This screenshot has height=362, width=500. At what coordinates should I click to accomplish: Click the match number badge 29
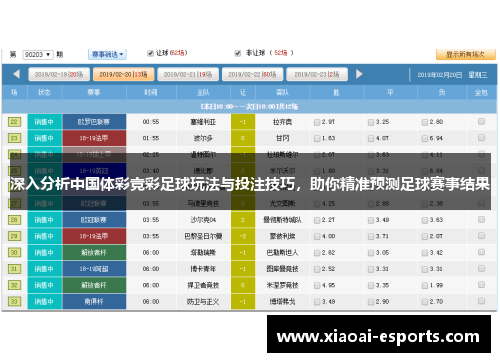click(x=14, y=236)
